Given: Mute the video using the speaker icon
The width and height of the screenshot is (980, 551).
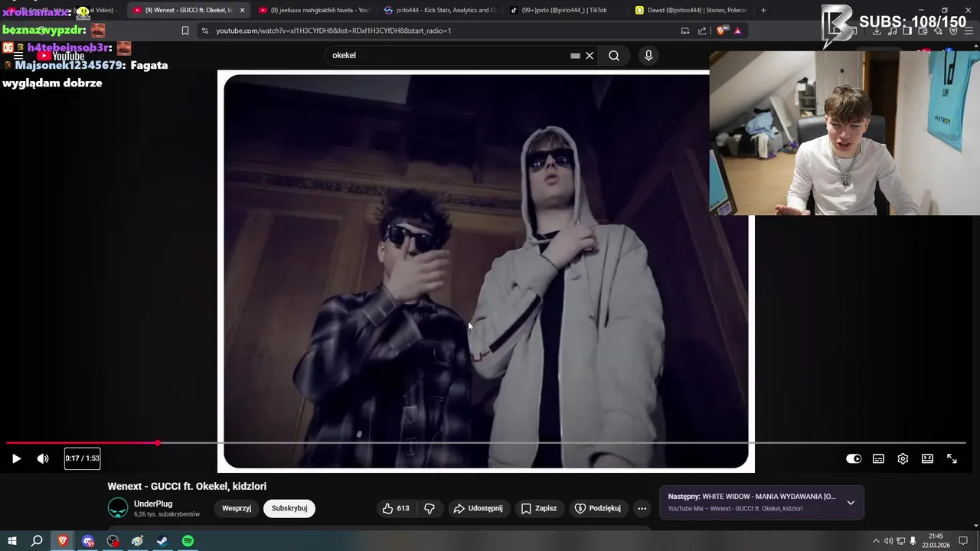Looking at the screenshot, I should (x=43, y=458).
